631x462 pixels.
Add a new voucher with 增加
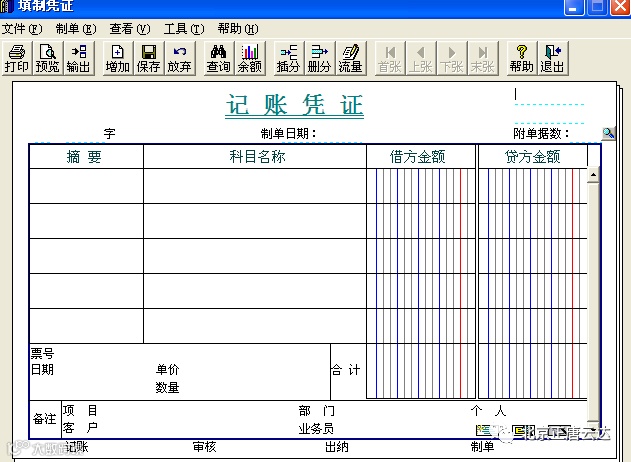pyautogui.click(x=118, y=58)
